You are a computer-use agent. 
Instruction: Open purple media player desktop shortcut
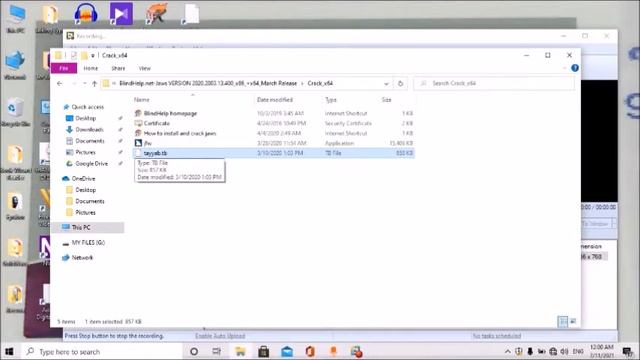[x=121, y=13]
